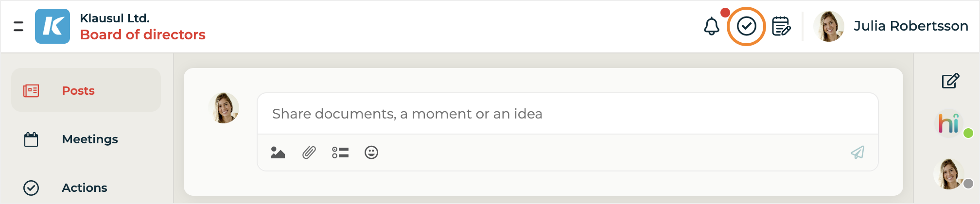The image size is (980, 204).
Task: Open the notifications bell
Action: click(x=712, y=26)
